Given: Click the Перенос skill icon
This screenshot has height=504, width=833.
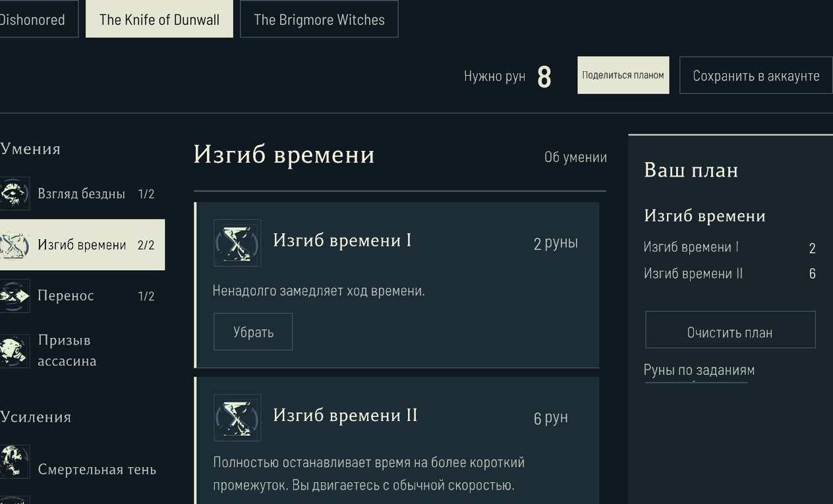Looking at the screenshot, I should (x=14, y=296).
